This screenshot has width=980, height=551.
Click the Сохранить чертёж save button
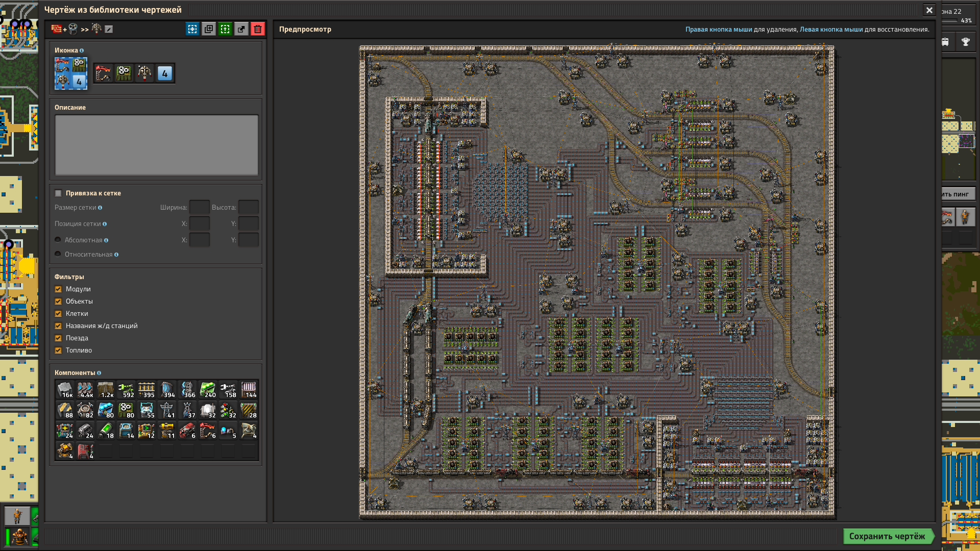888,536
